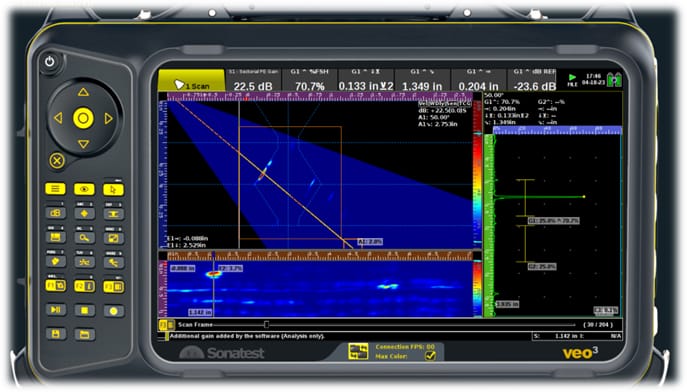Select the yellow cursor pointer button
Screen dimensions: 687x392
click(113, 189)
